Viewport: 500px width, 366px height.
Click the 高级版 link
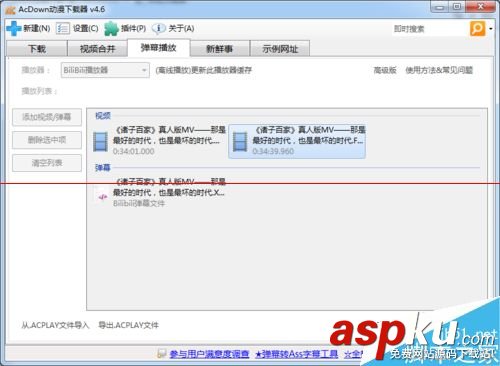pyautogui.click(x=385, y=70)
